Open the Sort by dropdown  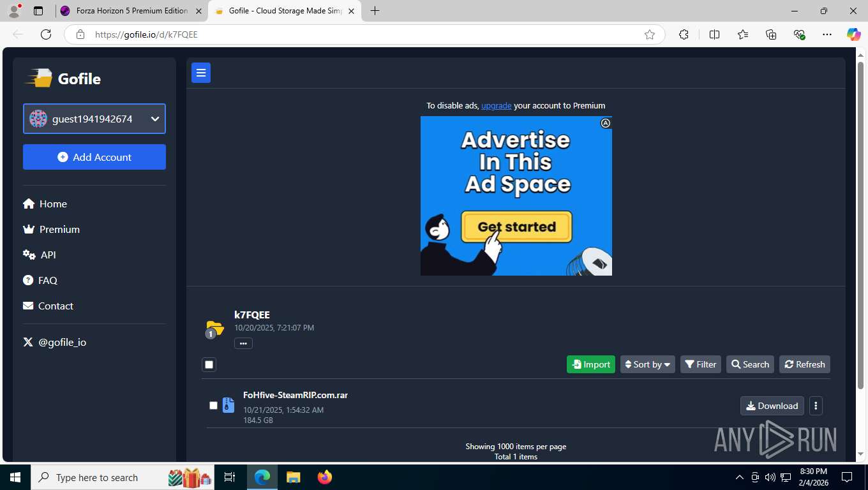tap(648, 364)
